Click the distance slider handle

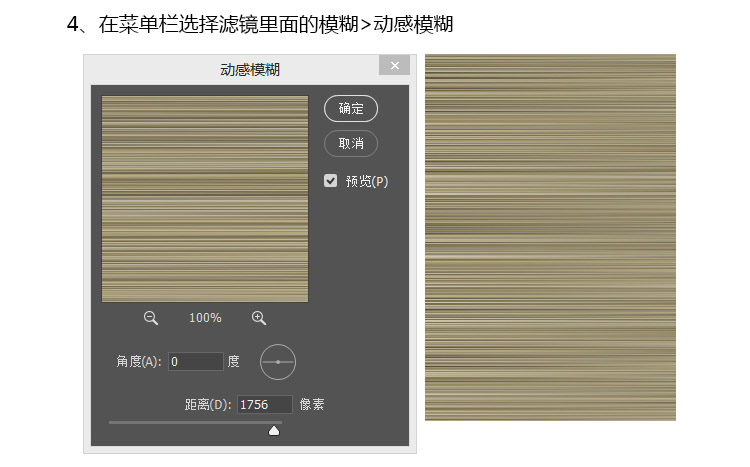274,431
